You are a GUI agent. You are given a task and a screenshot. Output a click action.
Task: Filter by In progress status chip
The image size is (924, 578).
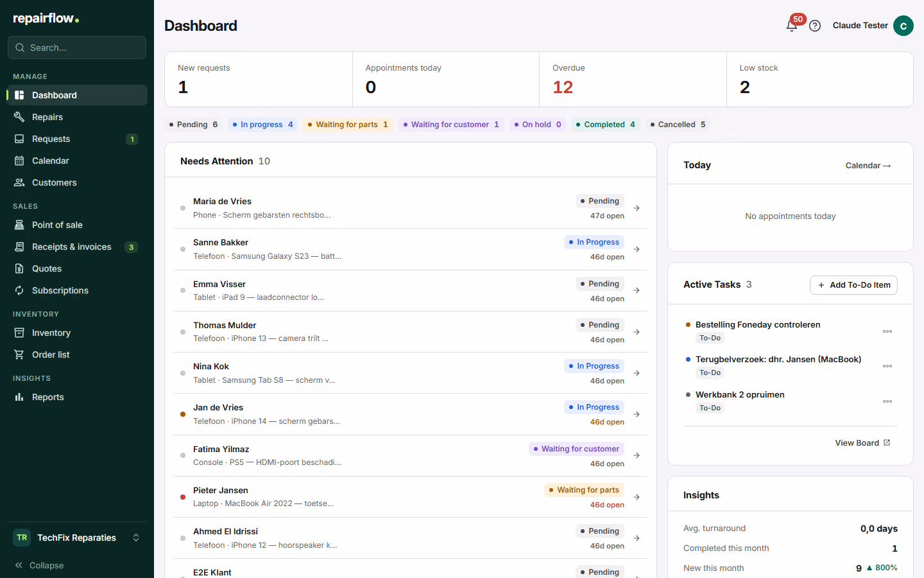coord(262,125)
